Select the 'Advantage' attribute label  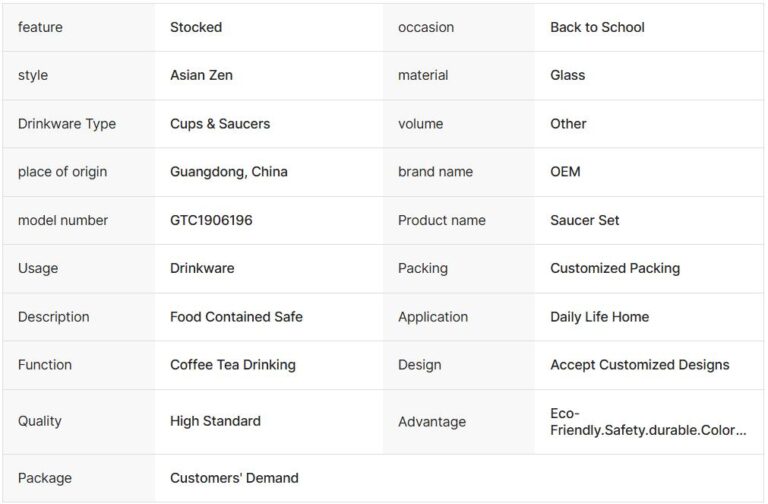coord(432,422)
